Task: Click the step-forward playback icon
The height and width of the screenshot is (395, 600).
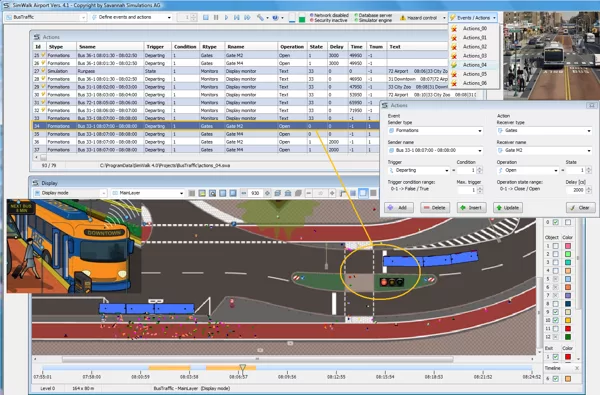Action: (x=236, y=18)
